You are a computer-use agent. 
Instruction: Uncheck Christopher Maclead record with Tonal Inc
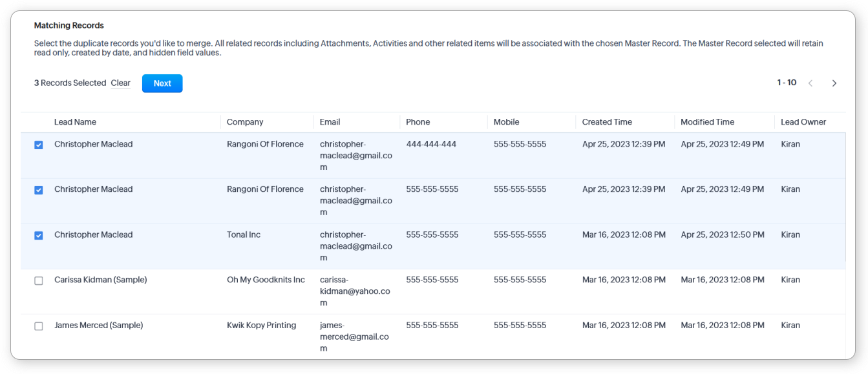click(x=39, y=236)
